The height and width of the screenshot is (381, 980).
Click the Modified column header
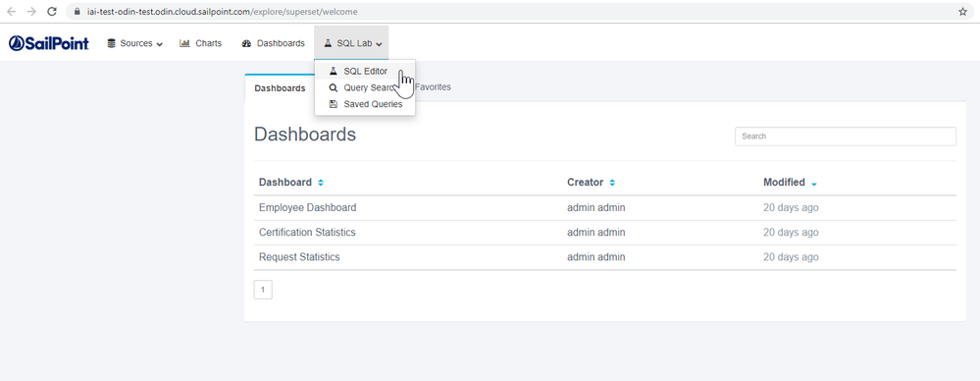[x=784, y=183]
